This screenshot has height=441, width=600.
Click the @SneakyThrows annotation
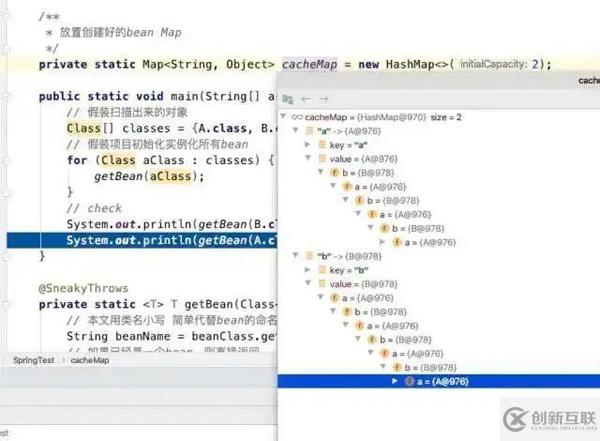tap(83, 288)
